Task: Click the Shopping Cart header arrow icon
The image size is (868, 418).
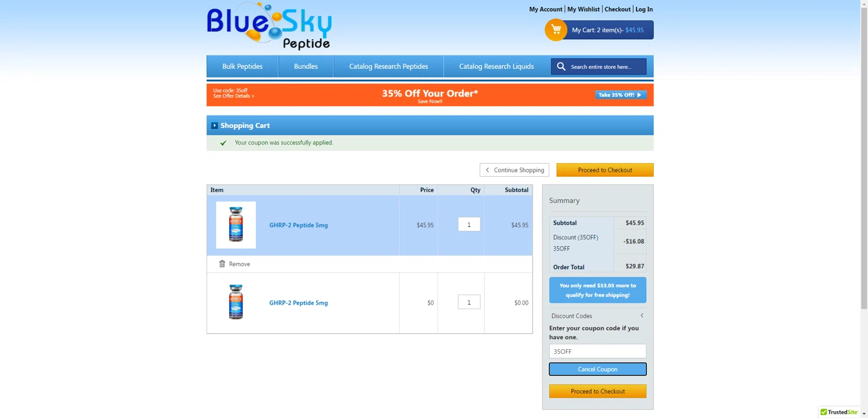Action: (x=214, y=125)
